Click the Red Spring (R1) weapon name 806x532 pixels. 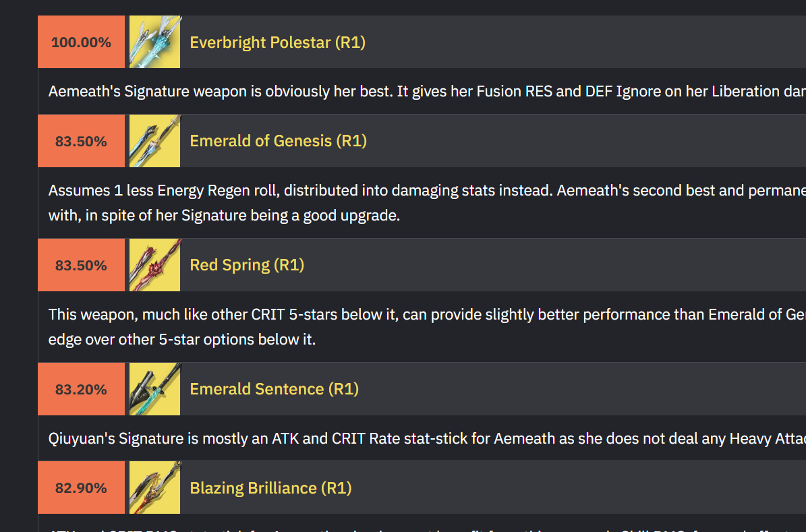pos(247,265)
